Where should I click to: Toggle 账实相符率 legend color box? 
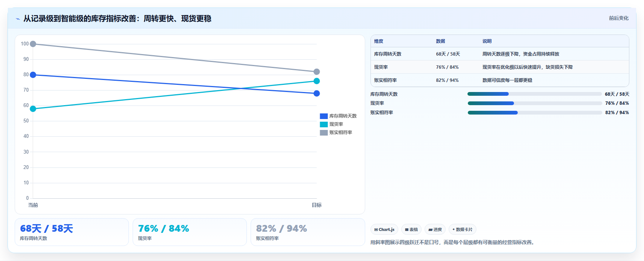(x=324, y=133)
